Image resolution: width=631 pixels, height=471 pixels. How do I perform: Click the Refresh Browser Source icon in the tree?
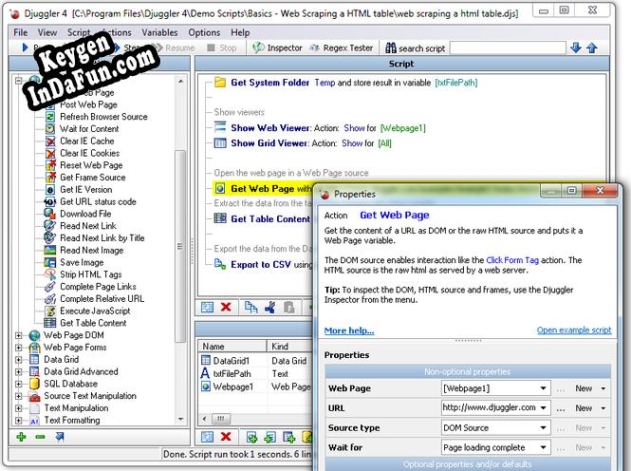(x=50, y=117)
